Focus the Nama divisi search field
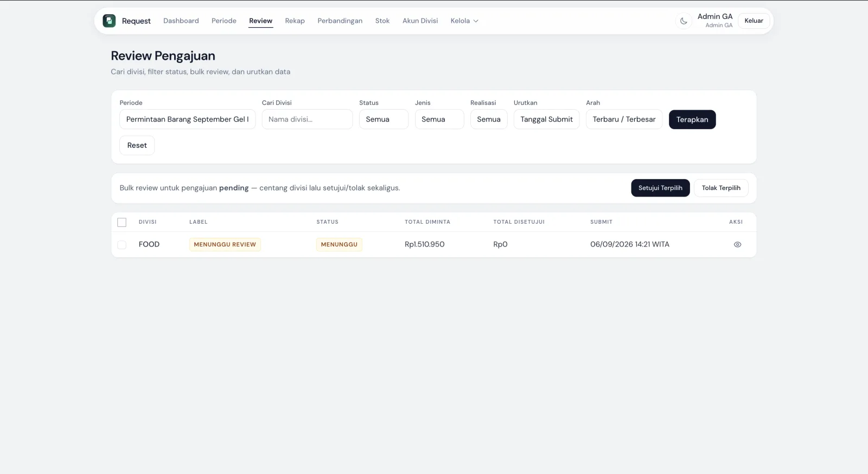 307,119
